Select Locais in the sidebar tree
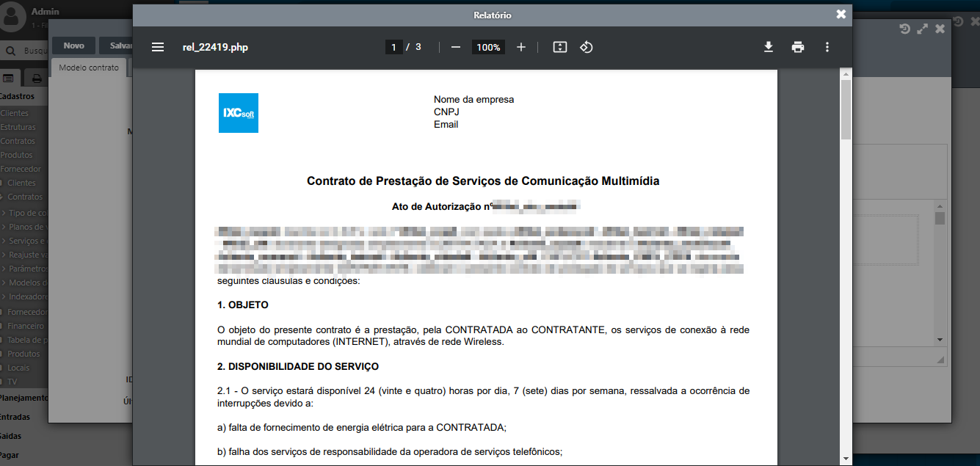This screenshot has width=980, height=466. (x=18, y=368)
